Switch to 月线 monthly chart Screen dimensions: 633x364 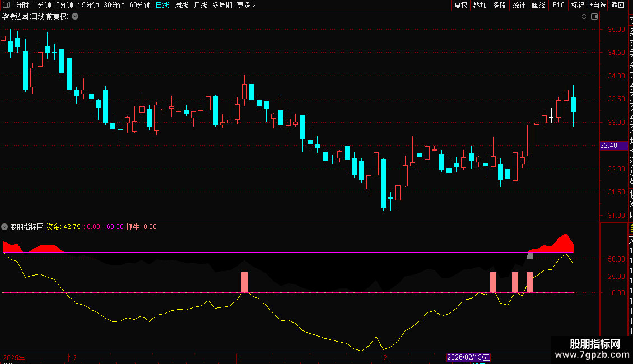tap(200, 5)
